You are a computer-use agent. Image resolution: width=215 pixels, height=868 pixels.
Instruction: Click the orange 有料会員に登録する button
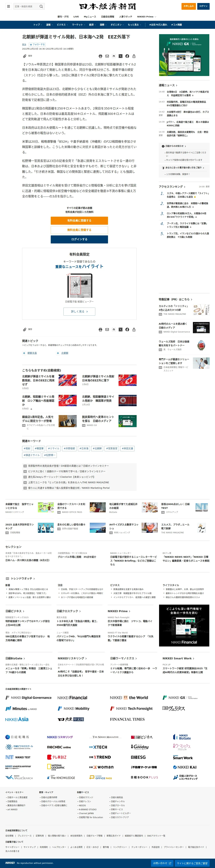point(79,220)
